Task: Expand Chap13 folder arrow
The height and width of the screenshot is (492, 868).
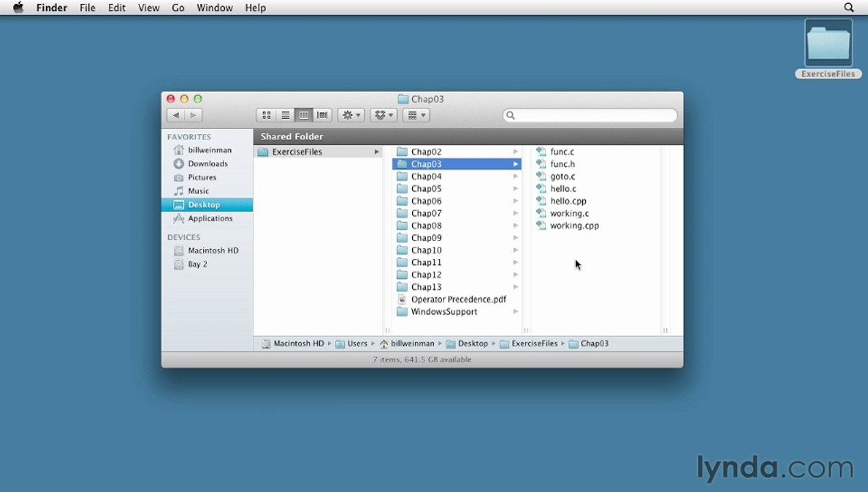Action: pos(515,287)
